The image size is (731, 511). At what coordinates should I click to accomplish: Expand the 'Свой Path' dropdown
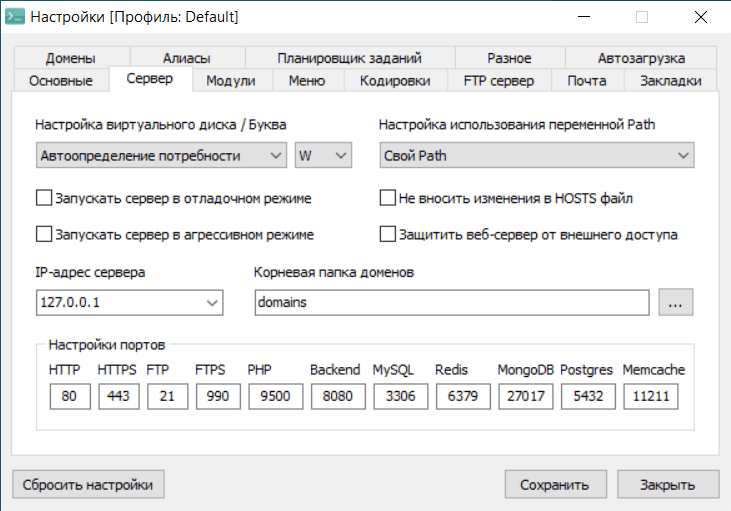coord(537,155)
